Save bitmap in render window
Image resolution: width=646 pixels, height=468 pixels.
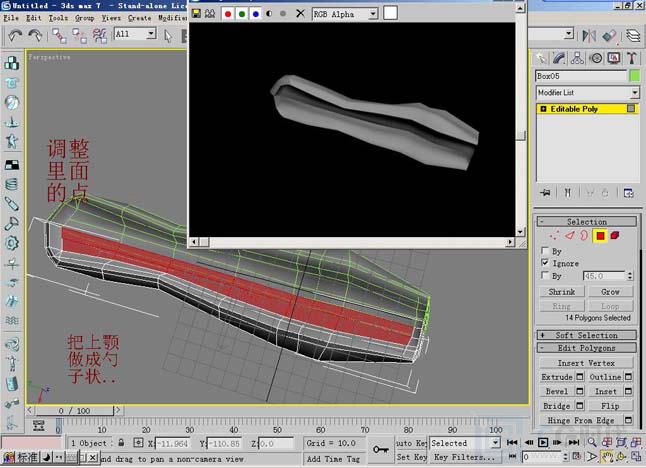point(197,14)
